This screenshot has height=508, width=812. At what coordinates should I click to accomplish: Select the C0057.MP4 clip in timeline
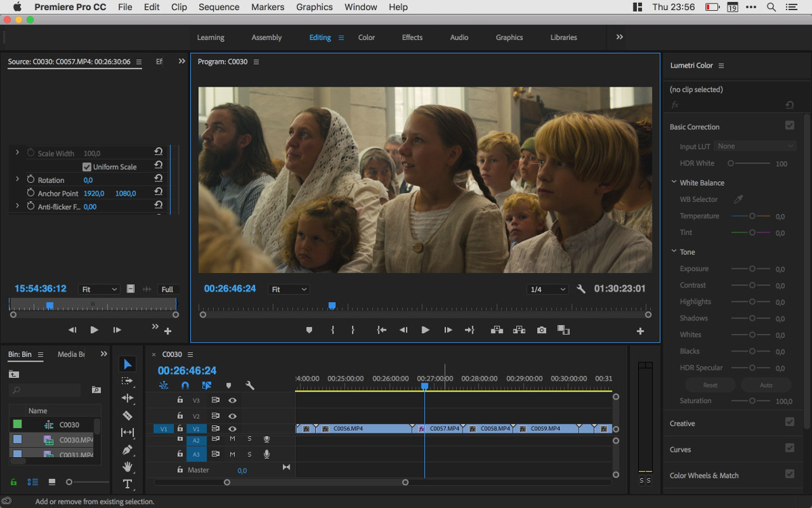click(x=443, y=429)
